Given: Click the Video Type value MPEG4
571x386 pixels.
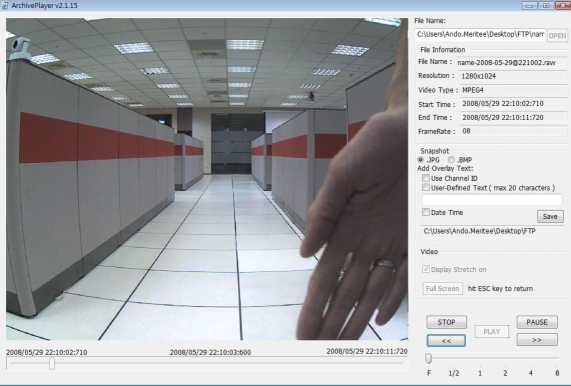Looking at the screenshot, I should [473, 90].
